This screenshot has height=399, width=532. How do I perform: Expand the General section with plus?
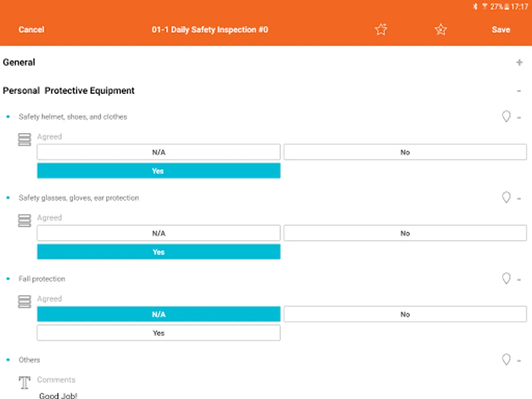tap(519, 63)
